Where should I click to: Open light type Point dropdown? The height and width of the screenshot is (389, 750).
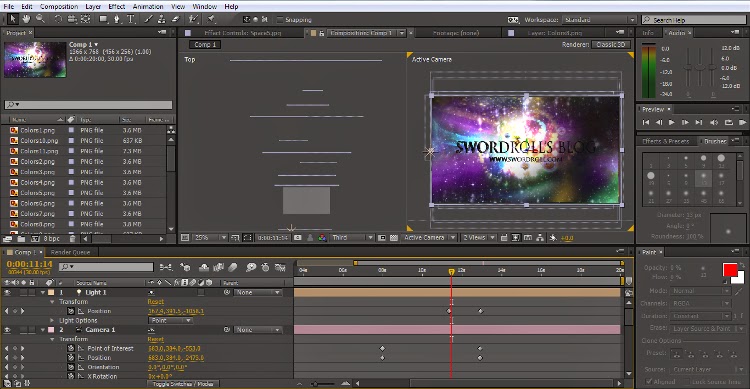tap(170, 321)
